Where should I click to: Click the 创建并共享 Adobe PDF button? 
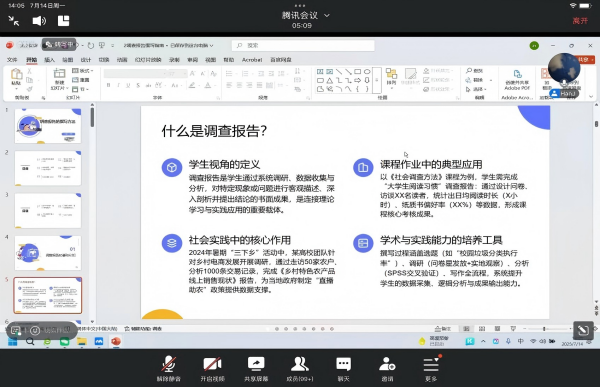click(517, 80)
